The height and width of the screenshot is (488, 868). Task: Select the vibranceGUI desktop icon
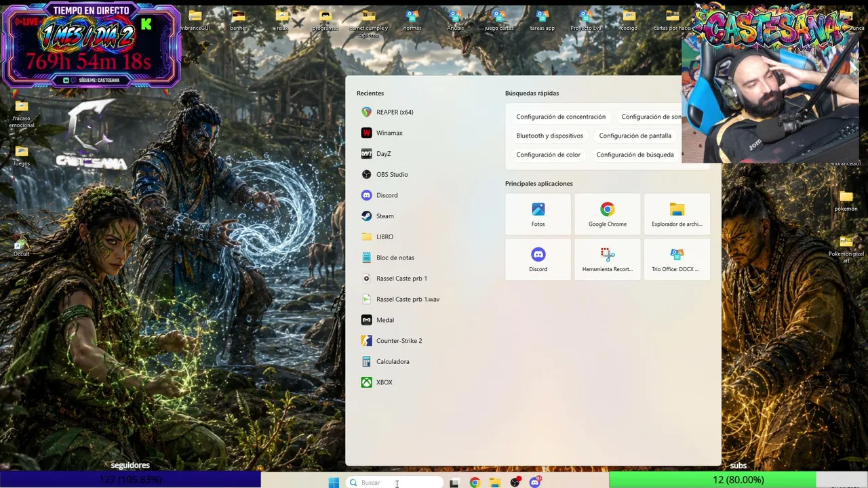(195, 20)
